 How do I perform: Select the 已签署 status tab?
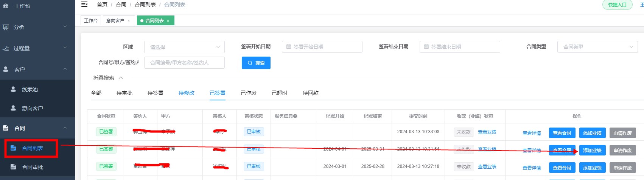pyautogui.click(x=218, y=93)
